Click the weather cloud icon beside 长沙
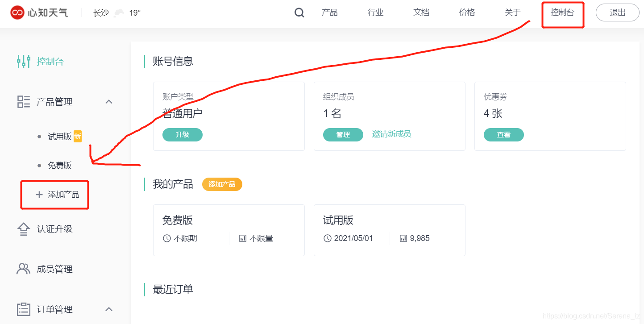644x324 pixels. tap(119, 13)
